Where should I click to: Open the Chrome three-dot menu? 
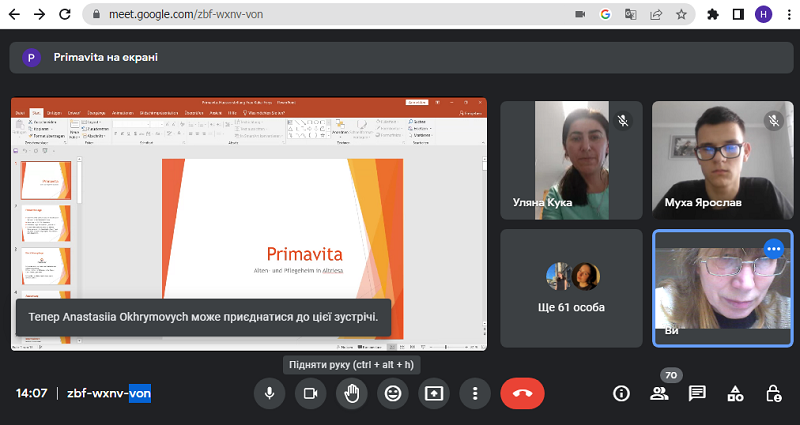(789, 14)
